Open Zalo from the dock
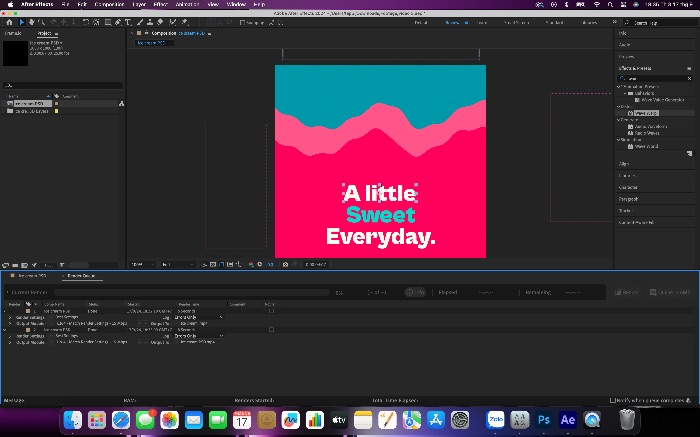 [495, 420]
